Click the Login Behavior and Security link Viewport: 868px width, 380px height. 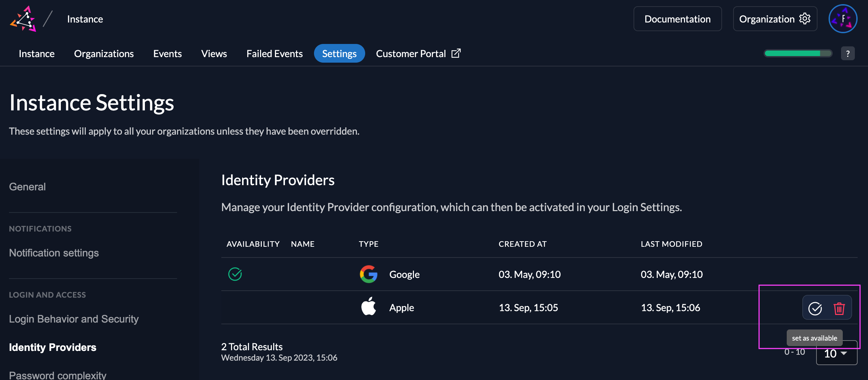[73, 318]
